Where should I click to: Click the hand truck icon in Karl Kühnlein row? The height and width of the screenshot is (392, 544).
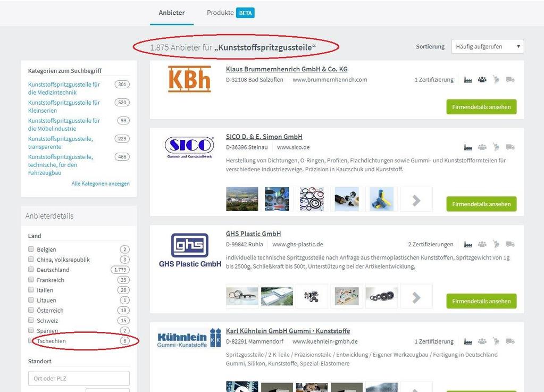pyautogui.click(x=496, y=341)
